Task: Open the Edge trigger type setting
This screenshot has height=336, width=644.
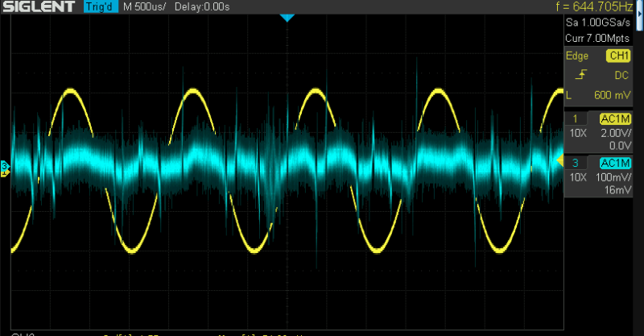Action: coord(581,56)
